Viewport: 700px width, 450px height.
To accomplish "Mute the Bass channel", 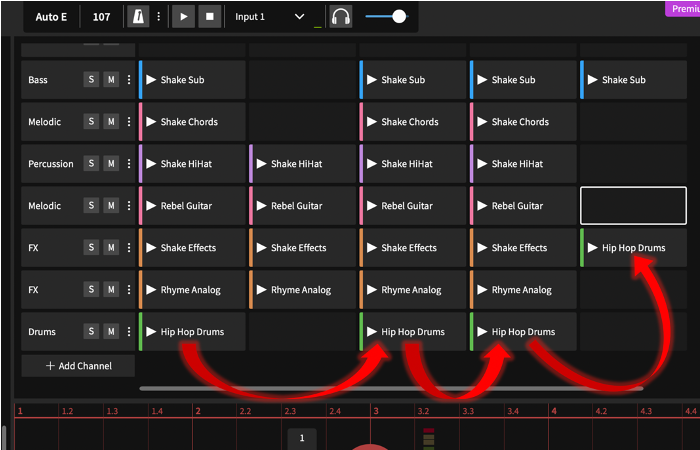I will coord(111,80).
